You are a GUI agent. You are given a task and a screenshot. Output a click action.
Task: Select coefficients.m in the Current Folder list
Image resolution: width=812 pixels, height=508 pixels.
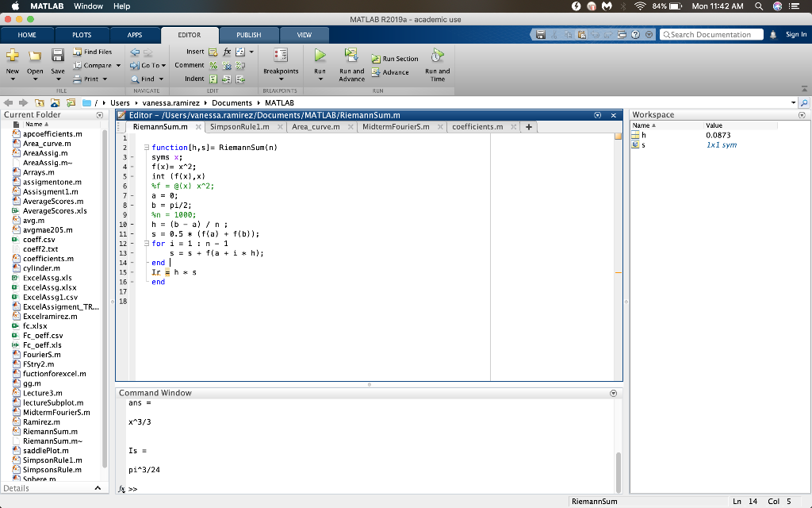click(x=48, y=259)
